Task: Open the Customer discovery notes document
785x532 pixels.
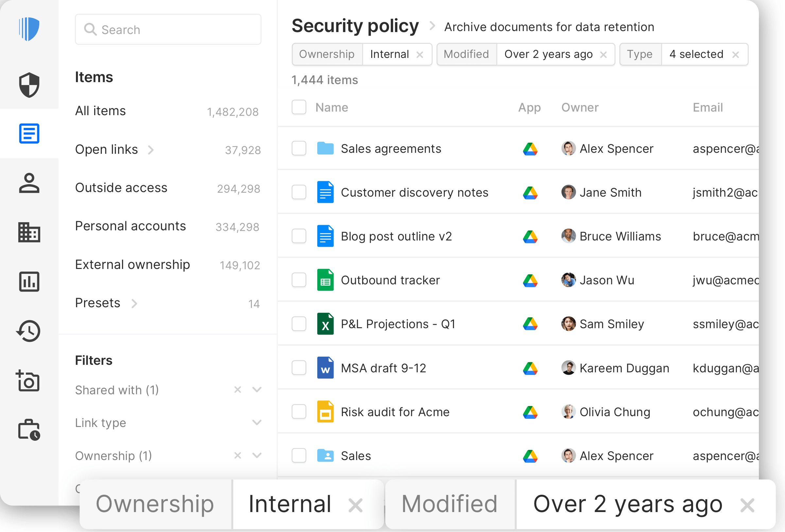Action: point(414,192)
